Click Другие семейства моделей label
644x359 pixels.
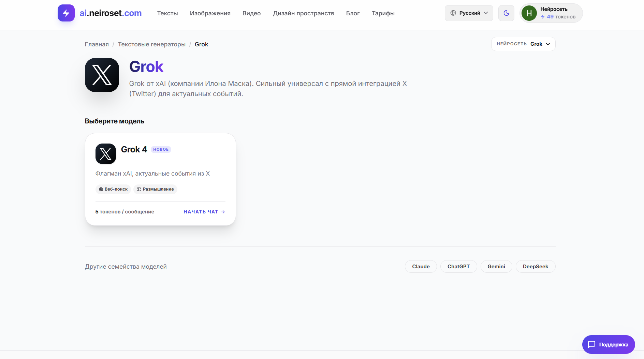pos(126,267)
